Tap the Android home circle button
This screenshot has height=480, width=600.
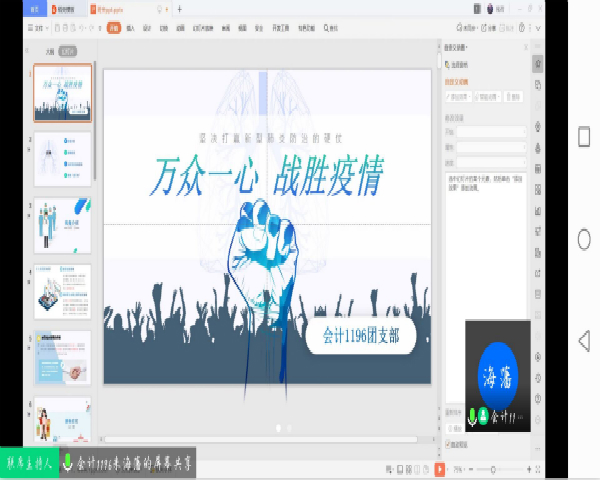[584, 240]
